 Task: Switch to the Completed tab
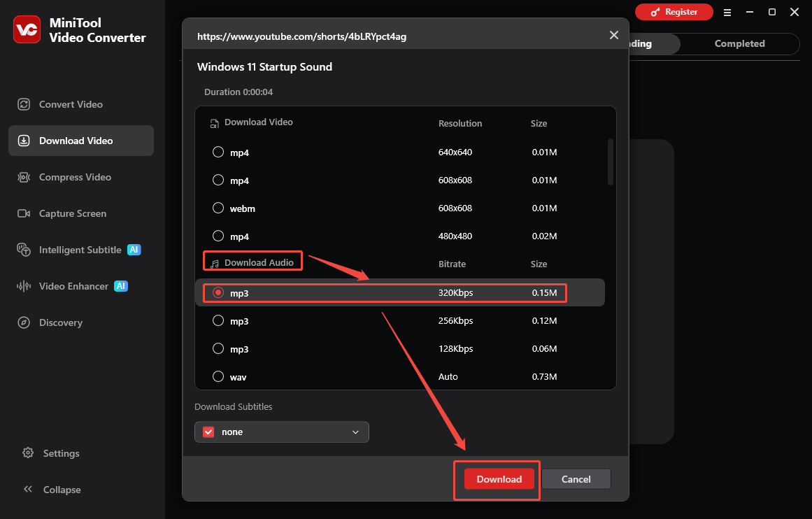click(739, 43)
